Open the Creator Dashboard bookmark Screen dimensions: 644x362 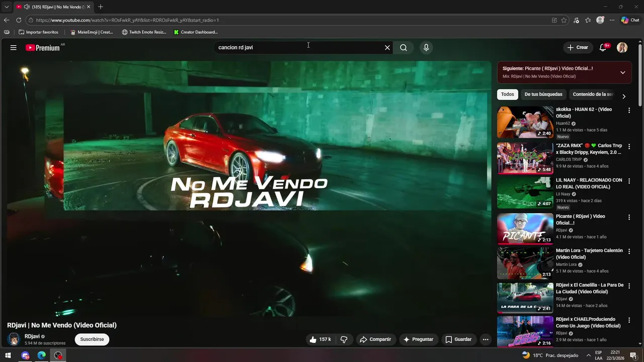pos(196,32)
